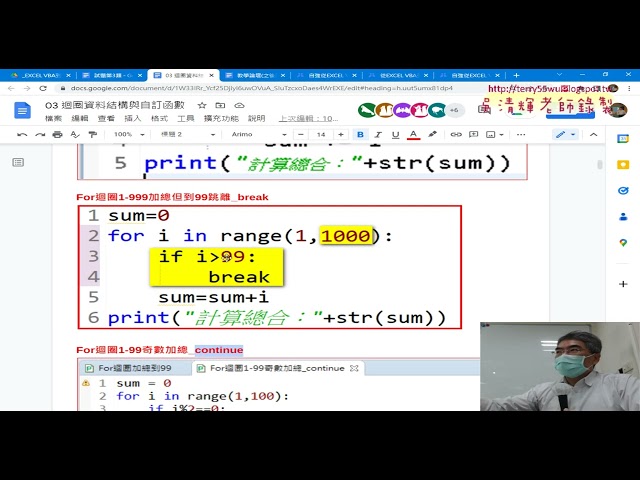
Task: Click the heading For迴圈1-999加總但到99跳離_break
Action: point(172,197)
